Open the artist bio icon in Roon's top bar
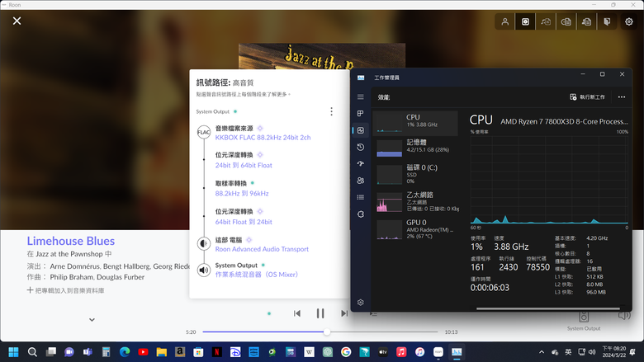 pos(586,21)
